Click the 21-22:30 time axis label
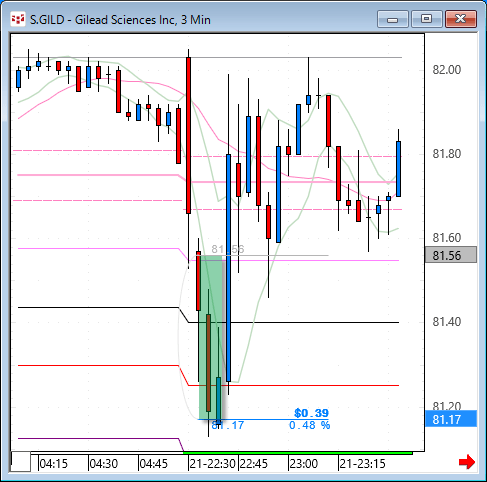This screenshot has height=482, width=487. pyautogui.click(x=213, y=463)
